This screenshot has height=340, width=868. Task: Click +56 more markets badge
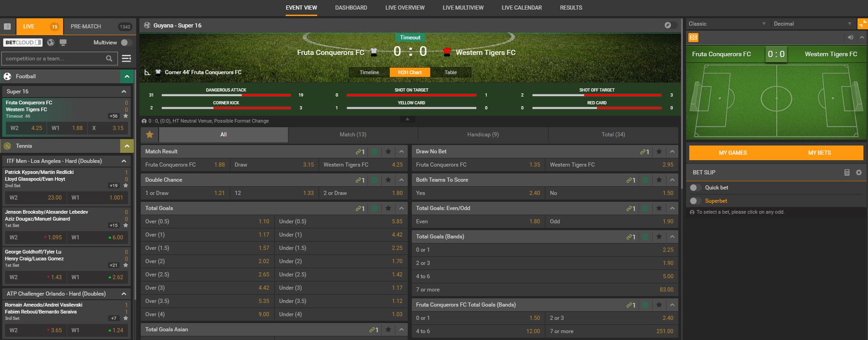point(114,116)
